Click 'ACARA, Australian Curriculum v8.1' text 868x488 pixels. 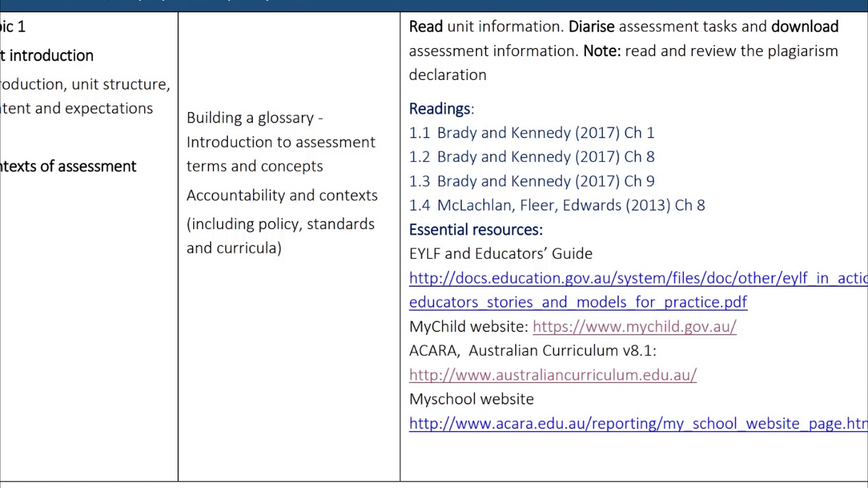[532, 350]
